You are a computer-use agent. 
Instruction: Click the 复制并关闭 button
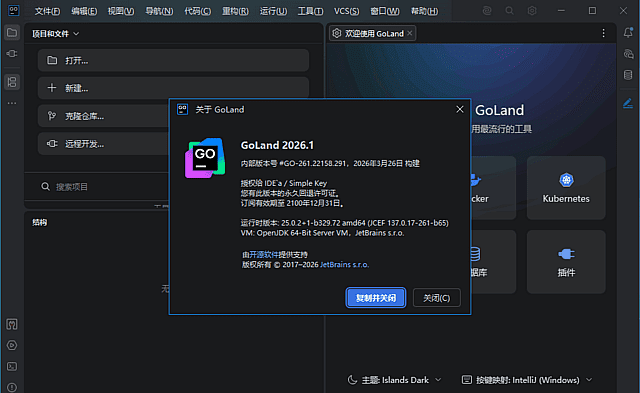[x=376, y=298]
